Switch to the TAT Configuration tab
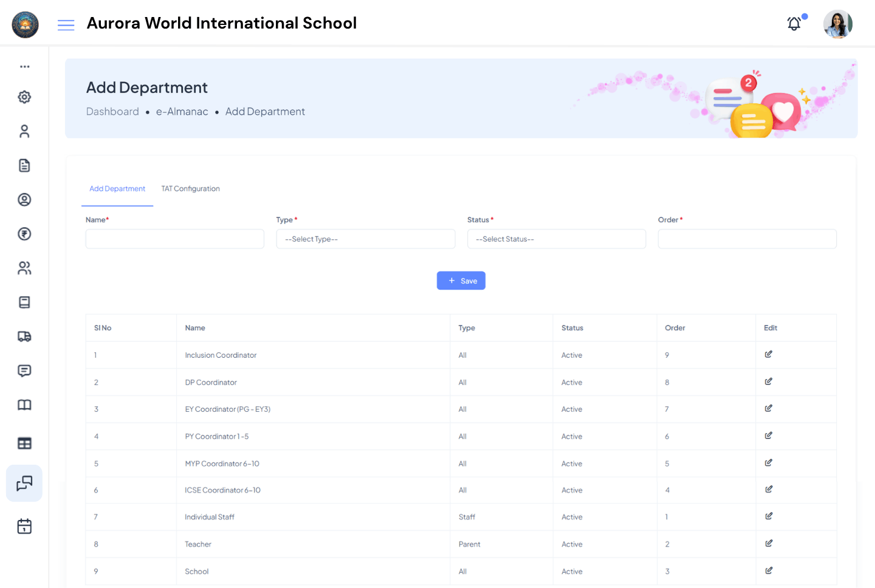The image size is (875, 588). (190, 188)
